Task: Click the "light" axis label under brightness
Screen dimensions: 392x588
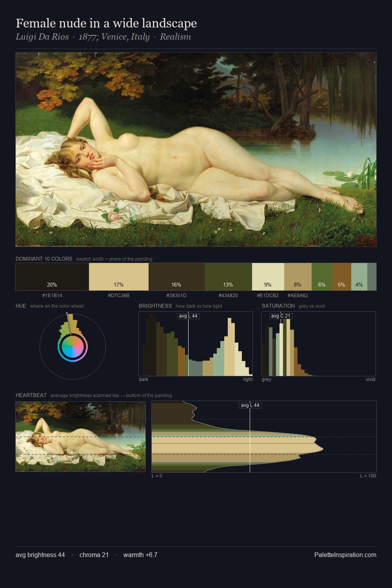Action: pos(248,379)
